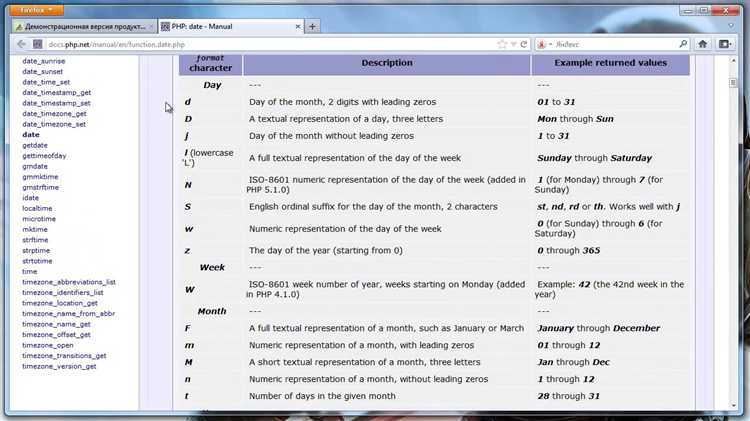The image size is (750, 421).
Task: Open the new tab plus button
Action: (312, 26)
